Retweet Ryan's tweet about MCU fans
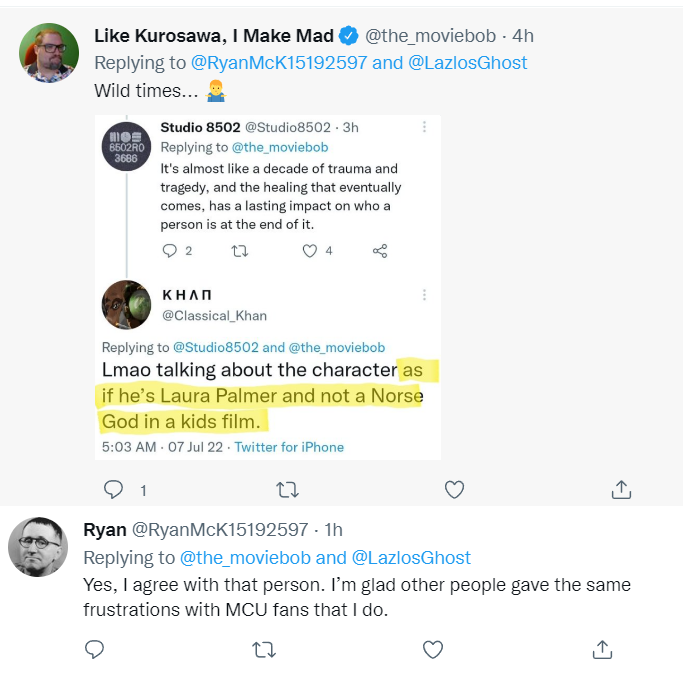Screen dimensions: 683x681 pyautogui.click(x=265, y=650)
